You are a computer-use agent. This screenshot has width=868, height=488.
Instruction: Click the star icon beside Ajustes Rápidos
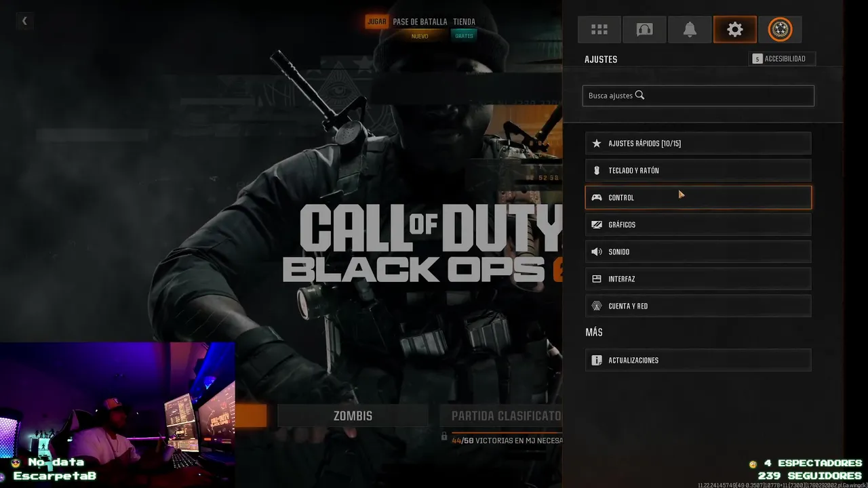pos(597,144)
